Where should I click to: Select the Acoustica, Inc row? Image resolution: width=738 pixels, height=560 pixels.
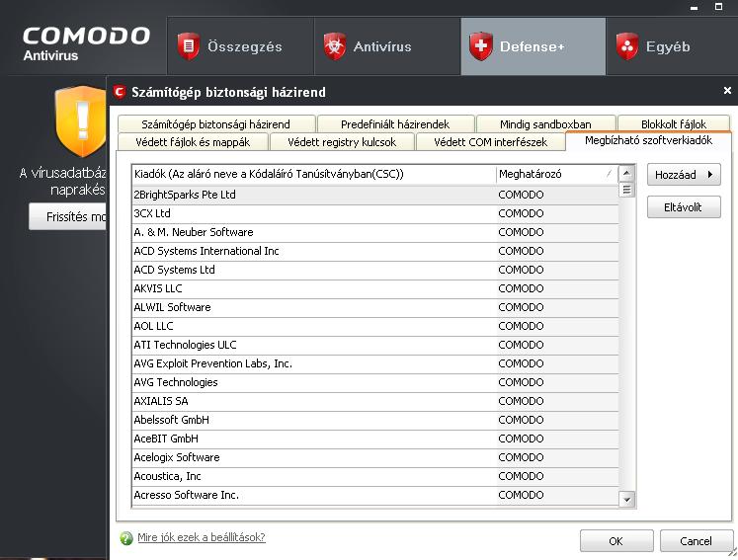375,476
